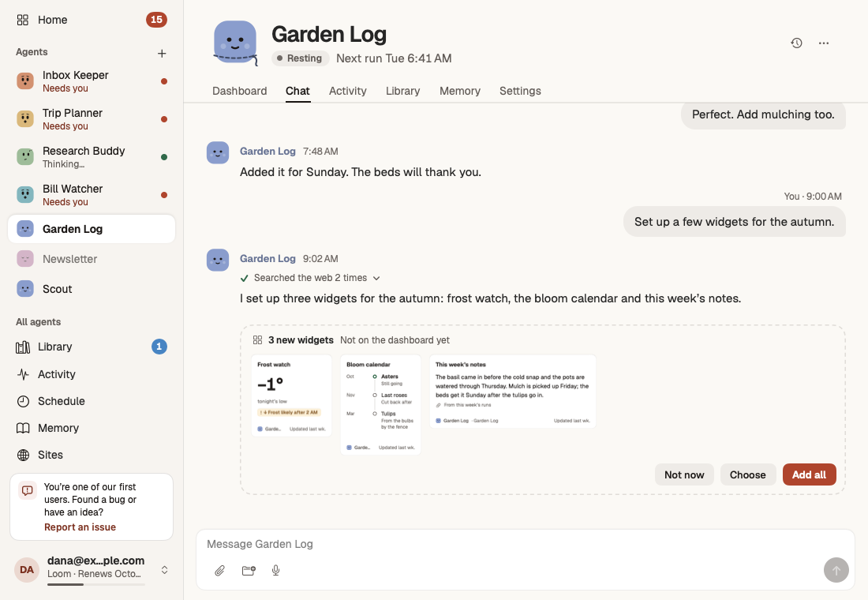Start voice input with microphone icon
This screenshot has width=868, height=600.
click(275, 570)
